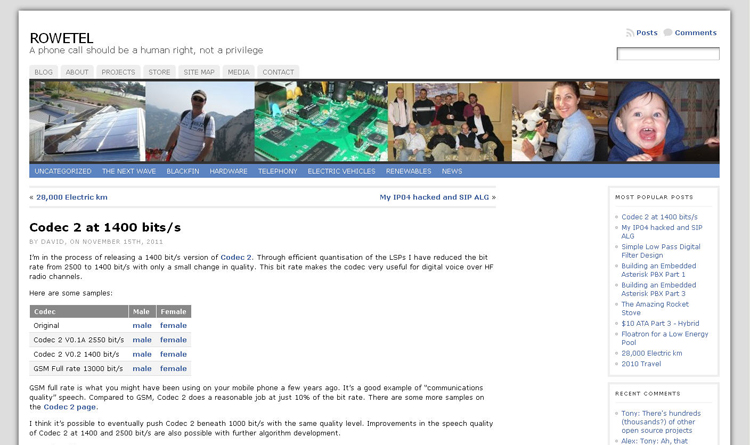
Task: Click the Comments feed speech bubble icon
Action: point(668,33)
